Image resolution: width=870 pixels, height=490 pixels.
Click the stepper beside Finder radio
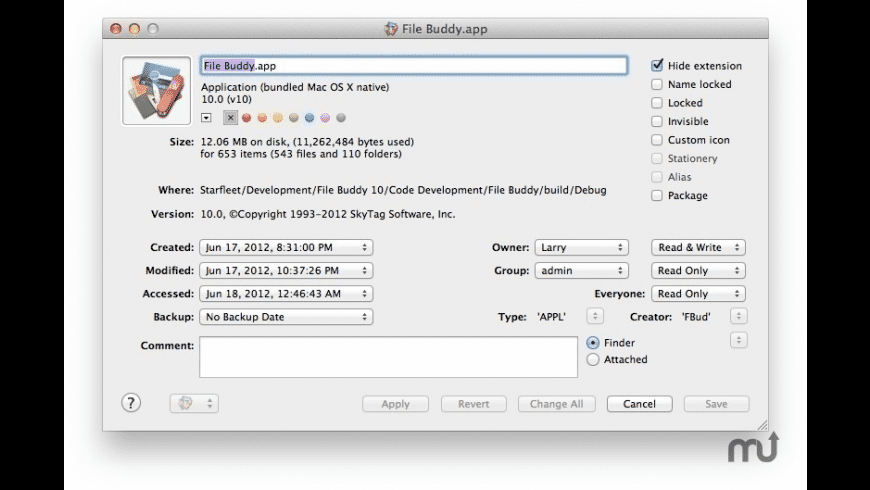[x=739, y=340]
